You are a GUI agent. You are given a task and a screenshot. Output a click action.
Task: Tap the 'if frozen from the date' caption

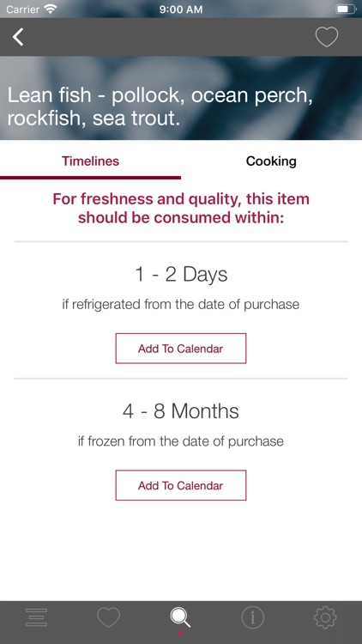coord(181,441)
